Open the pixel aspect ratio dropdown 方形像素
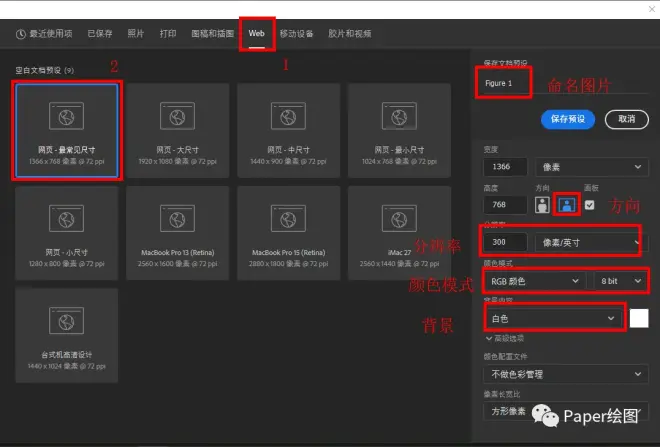Viewport: 660px width, 447px height. (566, 411)
